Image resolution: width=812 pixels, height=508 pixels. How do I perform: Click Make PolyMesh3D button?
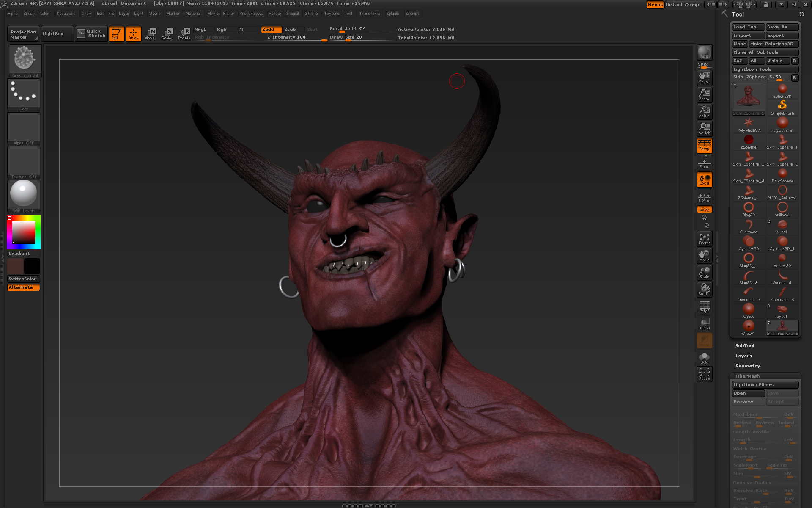pyautogui.click(x=773, y=44)
